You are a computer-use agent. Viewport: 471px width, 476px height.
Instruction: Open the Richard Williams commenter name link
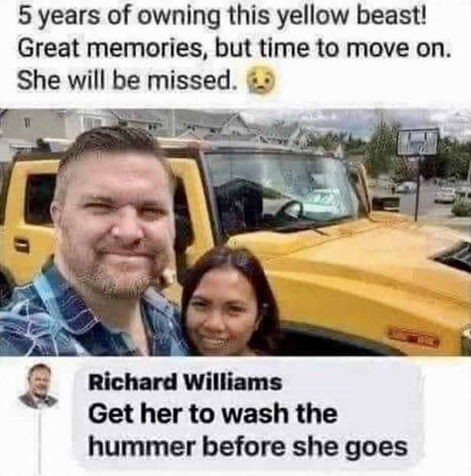[185, 382]
